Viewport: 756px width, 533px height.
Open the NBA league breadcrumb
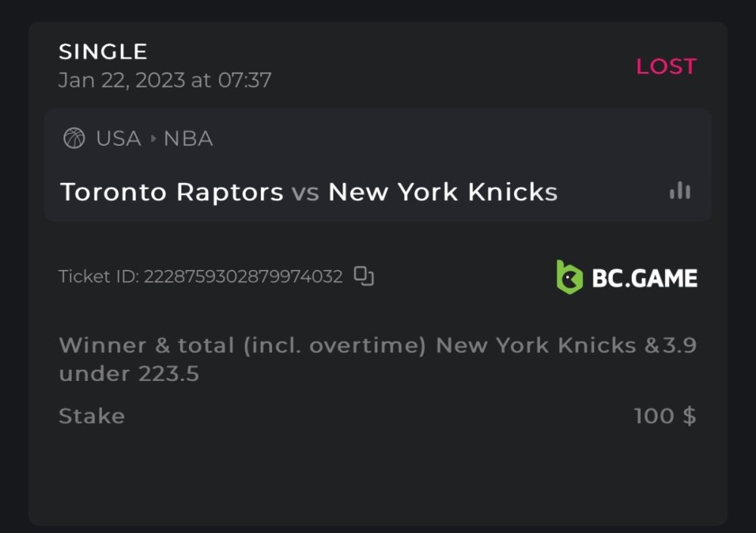point(188,139)
